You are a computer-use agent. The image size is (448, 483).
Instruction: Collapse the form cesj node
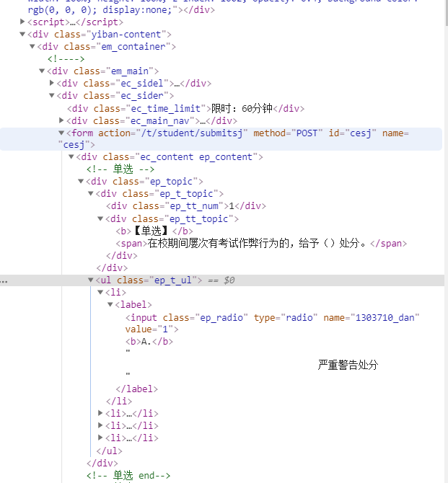coord(61,133)
